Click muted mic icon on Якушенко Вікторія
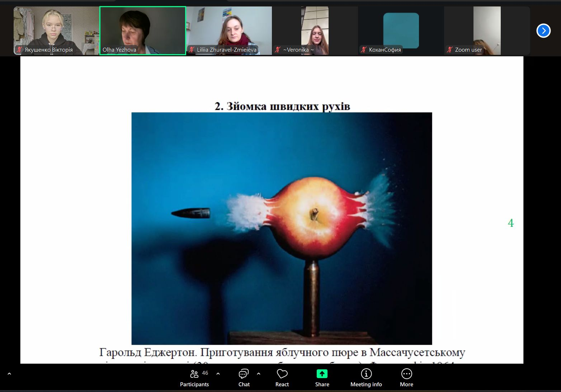 click(x=19, y=50)
